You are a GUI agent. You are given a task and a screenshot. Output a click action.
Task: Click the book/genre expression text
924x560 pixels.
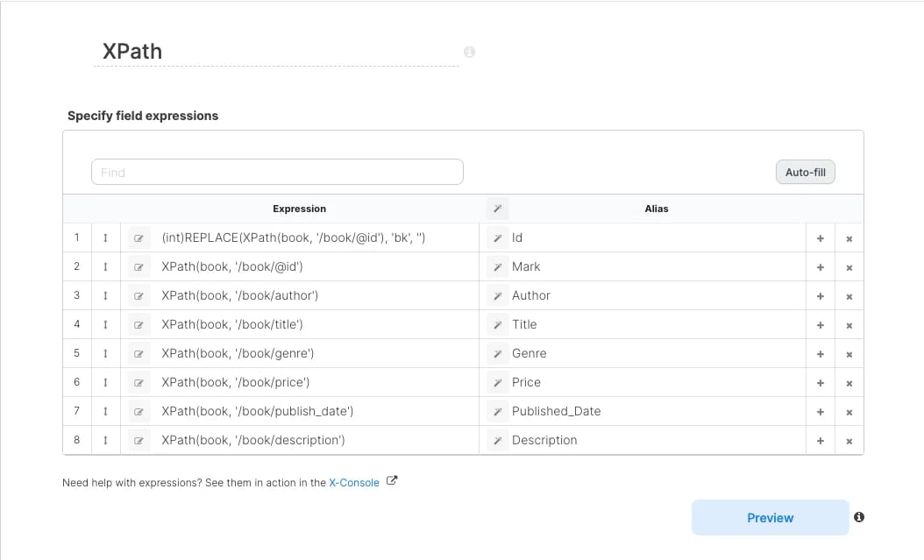click(x=238, y=353)
